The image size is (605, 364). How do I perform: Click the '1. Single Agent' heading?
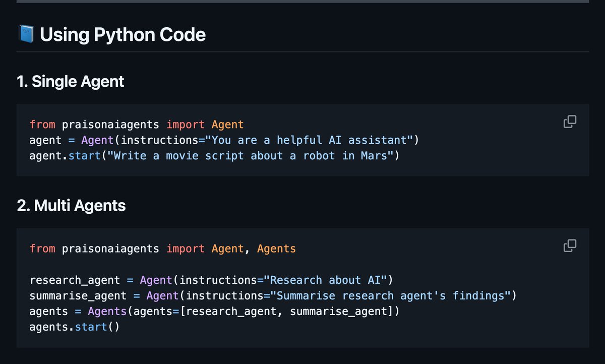tap(70, 82)
